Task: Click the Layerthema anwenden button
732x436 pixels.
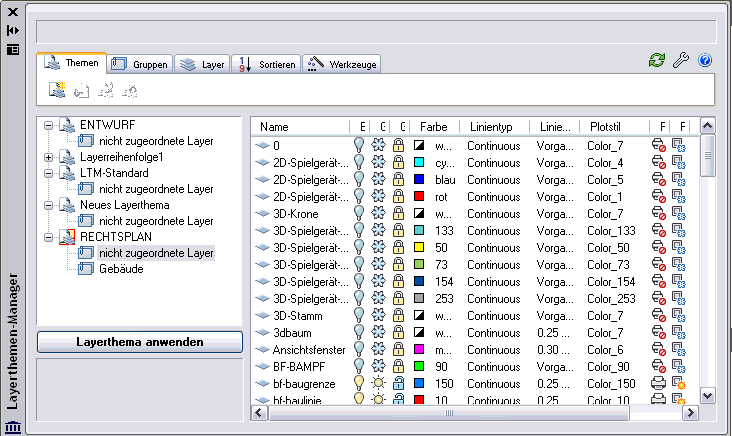Action: tap(140, 342)
